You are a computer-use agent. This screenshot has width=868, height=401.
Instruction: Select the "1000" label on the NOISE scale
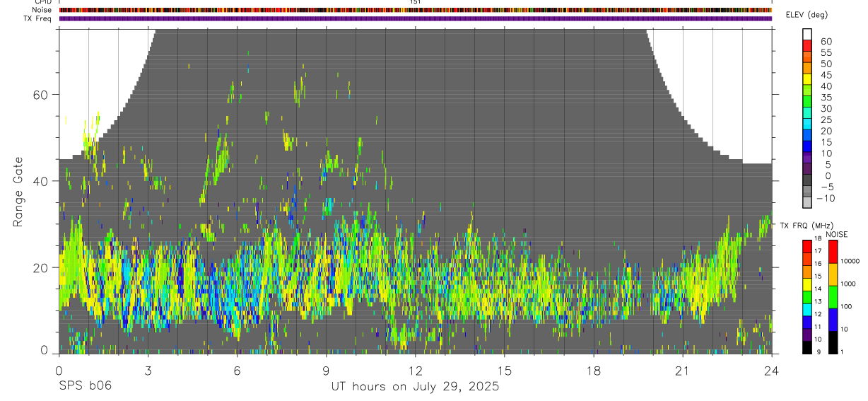(x=848, y=284)
